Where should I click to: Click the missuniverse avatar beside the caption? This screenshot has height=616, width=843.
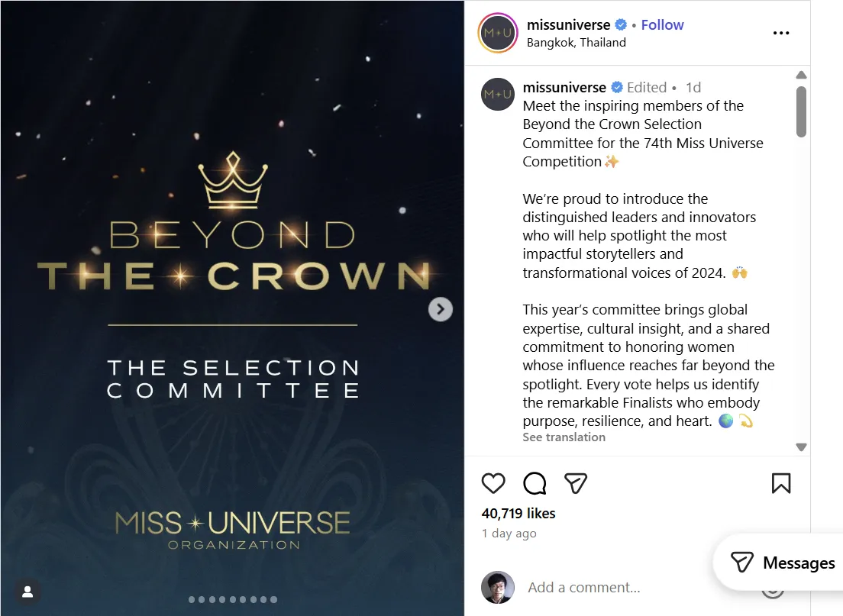coord(496,95)
